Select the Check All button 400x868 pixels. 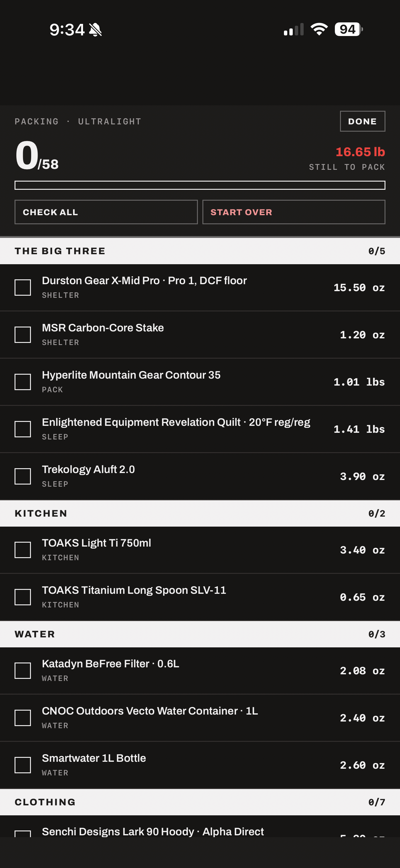pos(106,212)
